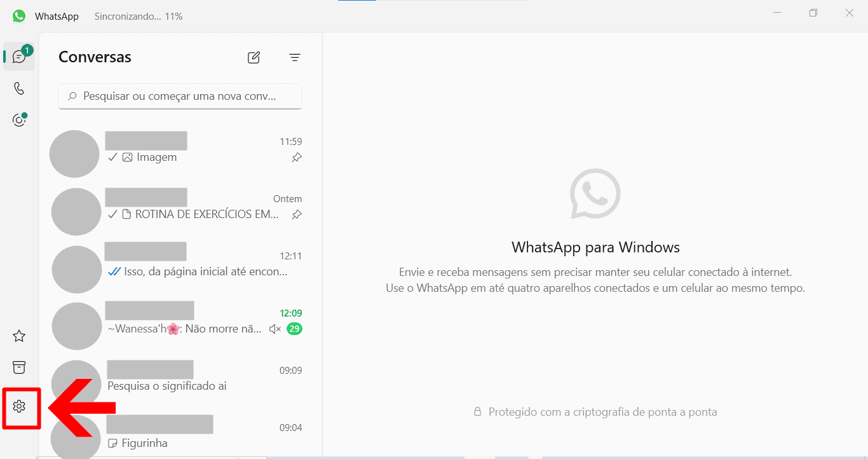Screen dimensions: 868x459
Task: Open the chat filter menu
Action: [295, 57]
